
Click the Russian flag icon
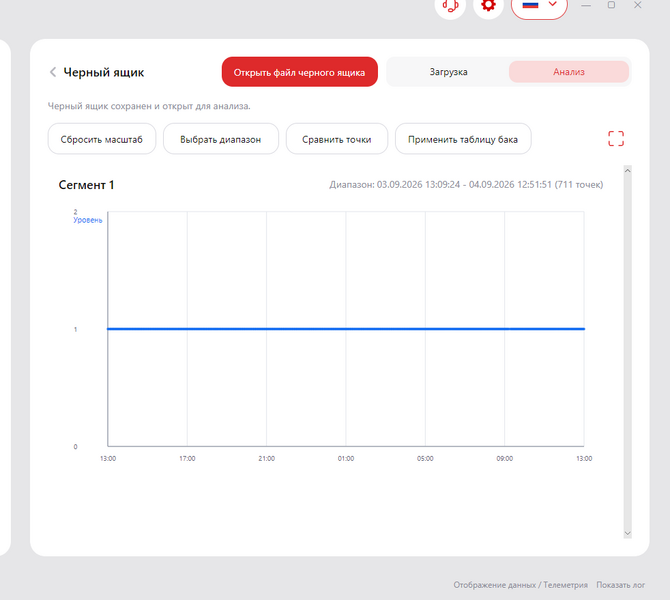(530, 5)
